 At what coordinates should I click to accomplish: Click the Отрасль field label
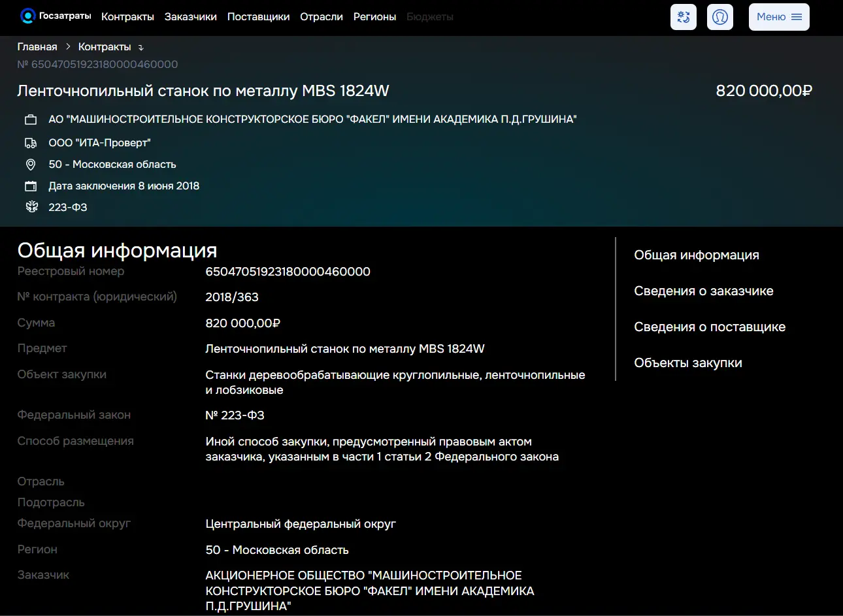point(41,481)
